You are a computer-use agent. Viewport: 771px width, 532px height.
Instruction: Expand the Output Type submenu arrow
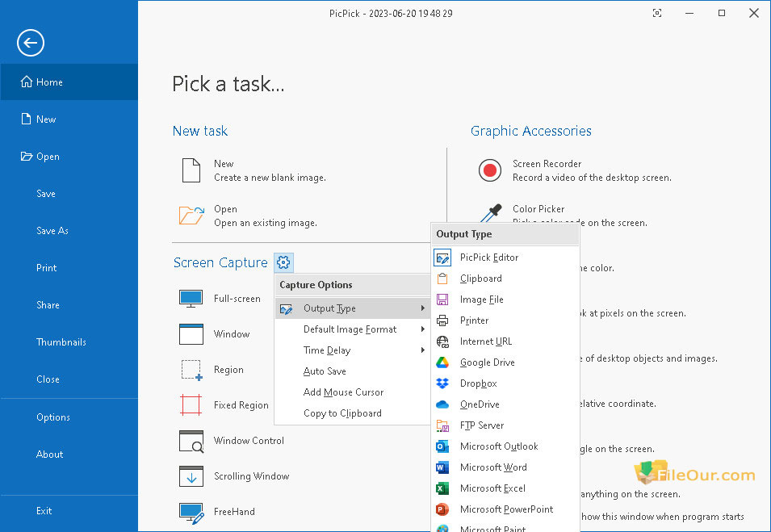(422, 308)
